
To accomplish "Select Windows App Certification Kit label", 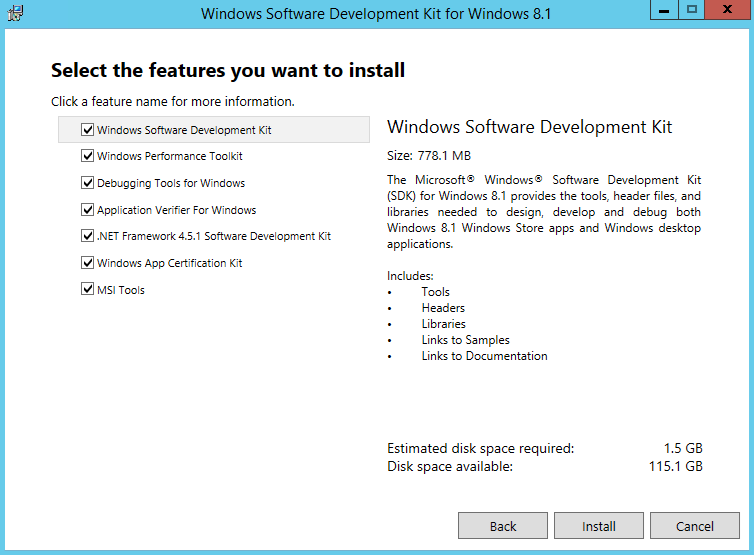I will [169, 263].
